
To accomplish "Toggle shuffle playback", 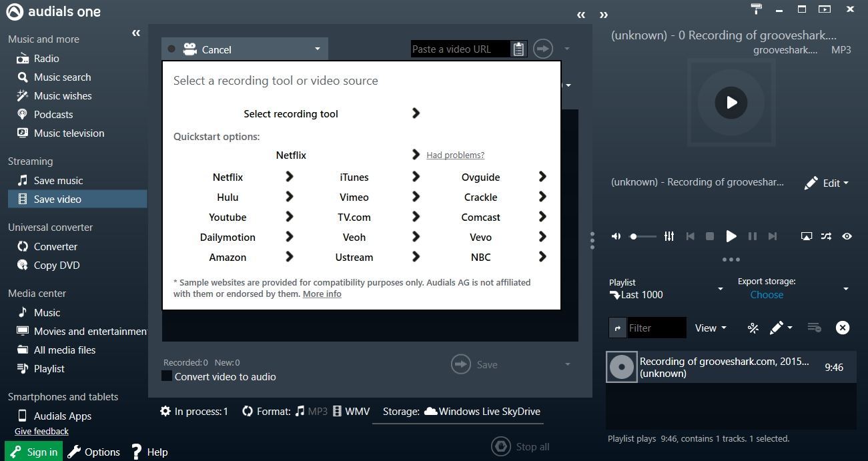I will [x=826, y=236].
